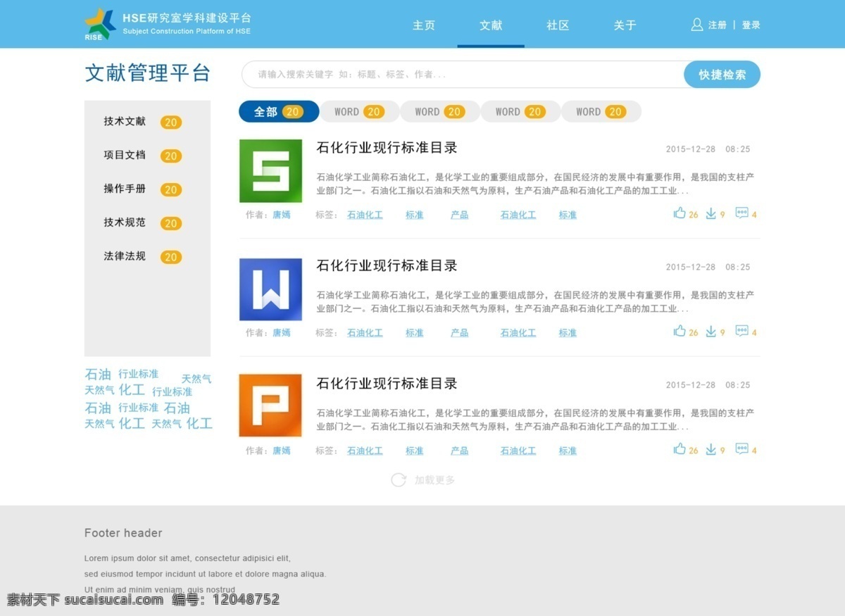Like the third article with thumbs-up icon
This screenshot has height=616, width=845.
(x=680, y=448)
